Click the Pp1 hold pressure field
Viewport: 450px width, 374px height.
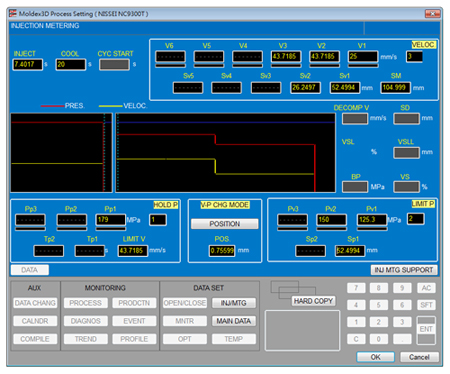111,220
